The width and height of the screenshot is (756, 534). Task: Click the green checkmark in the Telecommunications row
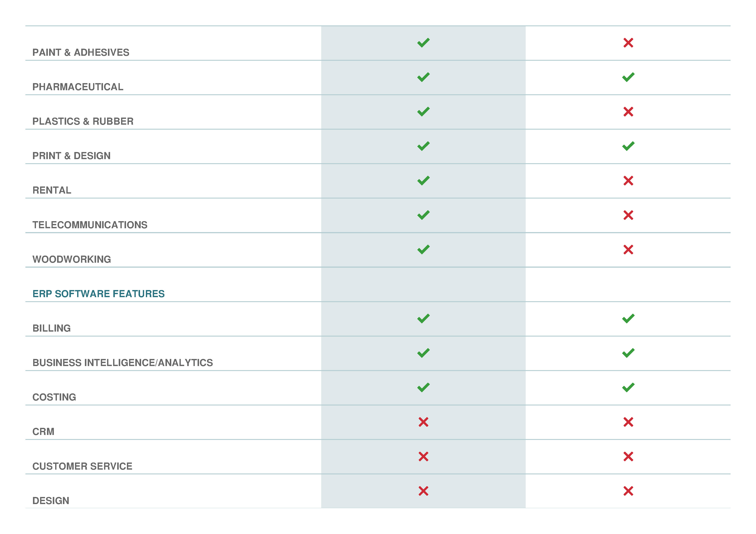(x=423, y=215)
